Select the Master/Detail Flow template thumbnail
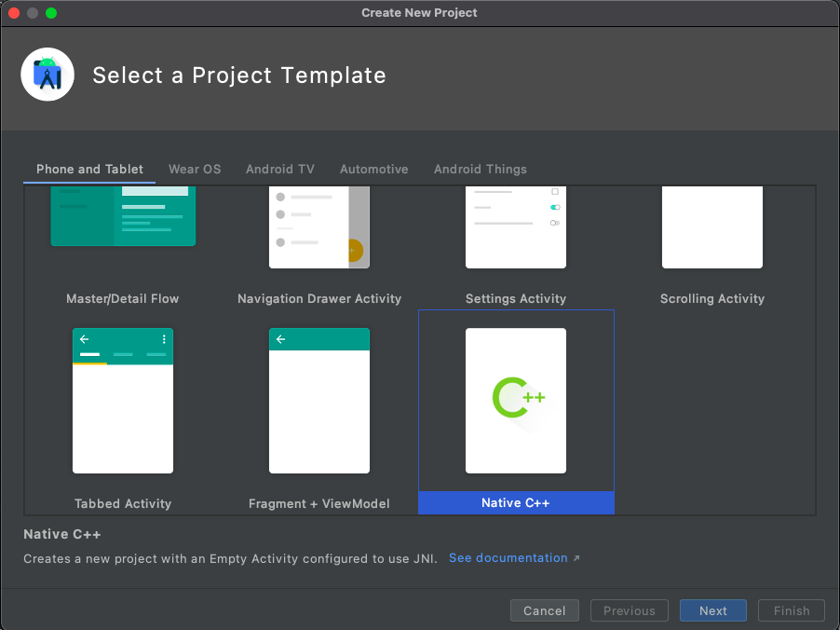The width and height of the screenshot is (840, 630). pyautogui.click(x=123, y=216)
